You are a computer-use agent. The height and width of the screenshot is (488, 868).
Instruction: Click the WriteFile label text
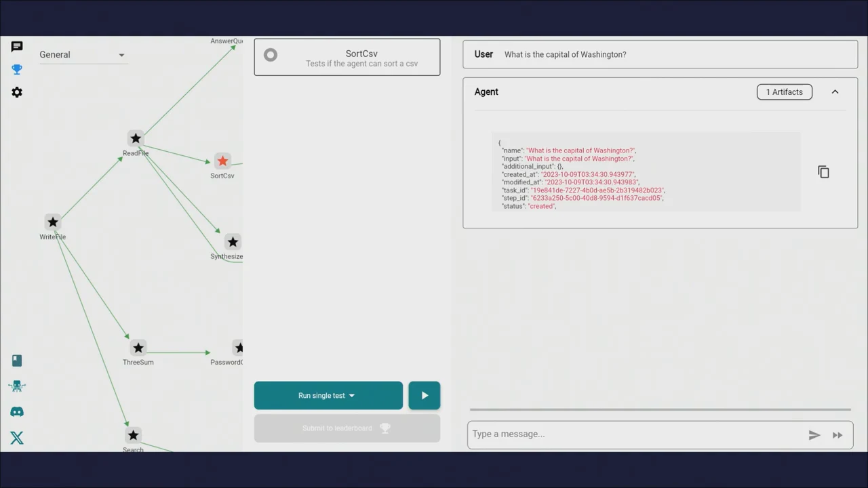point(53,237)
